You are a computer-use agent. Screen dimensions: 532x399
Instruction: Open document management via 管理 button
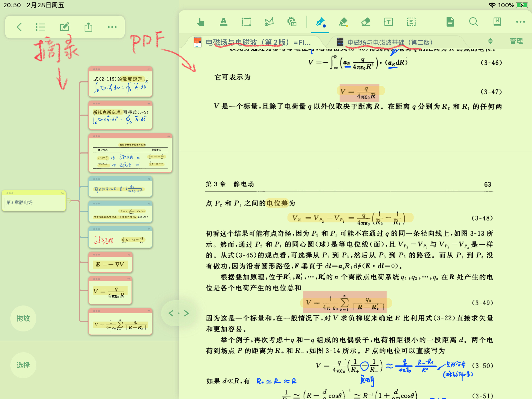[516, 41]
